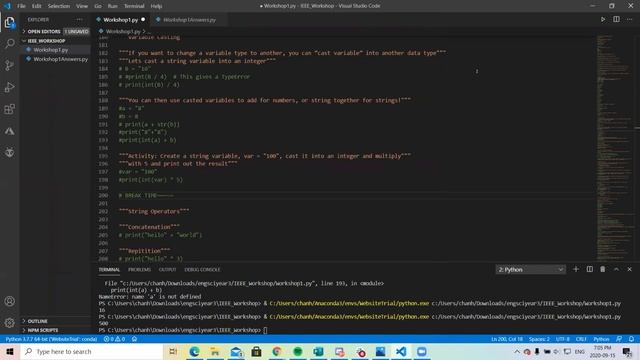
Task: Open the terminal selector dropdown '2: Python'
Action: click(530, 269)
